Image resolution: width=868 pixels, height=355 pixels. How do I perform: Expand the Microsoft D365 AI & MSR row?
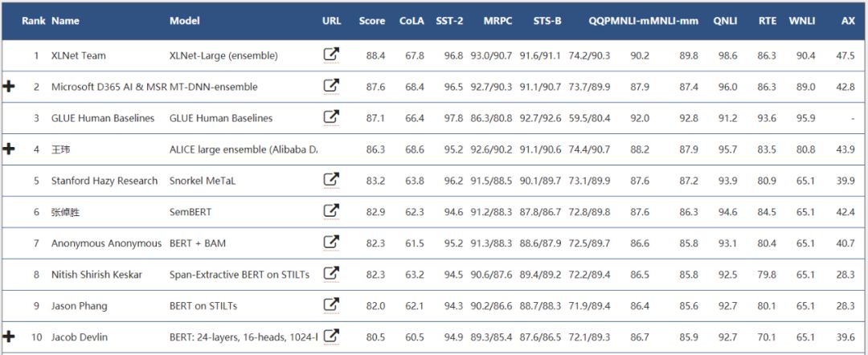10,86
